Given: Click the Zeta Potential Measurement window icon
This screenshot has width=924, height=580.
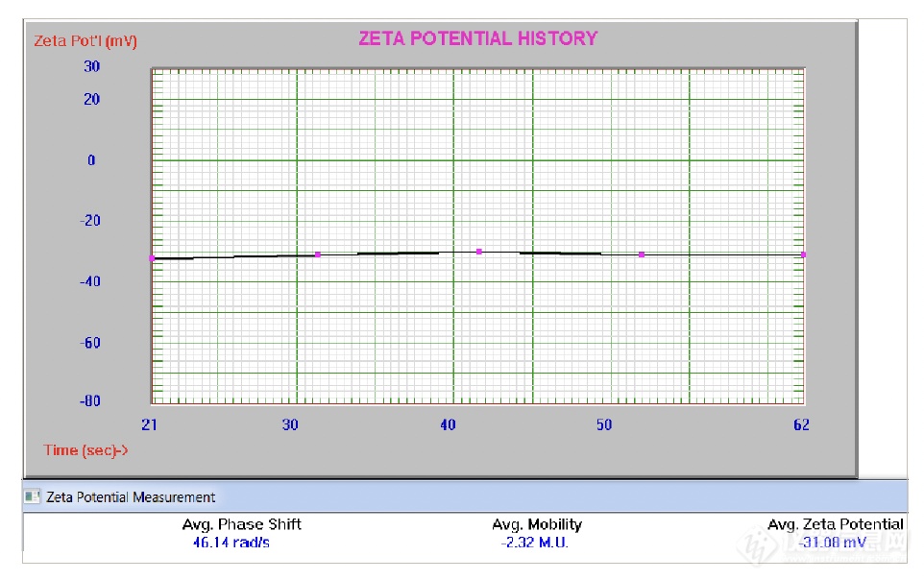Looking at the screenshot, I should point(33,496).
